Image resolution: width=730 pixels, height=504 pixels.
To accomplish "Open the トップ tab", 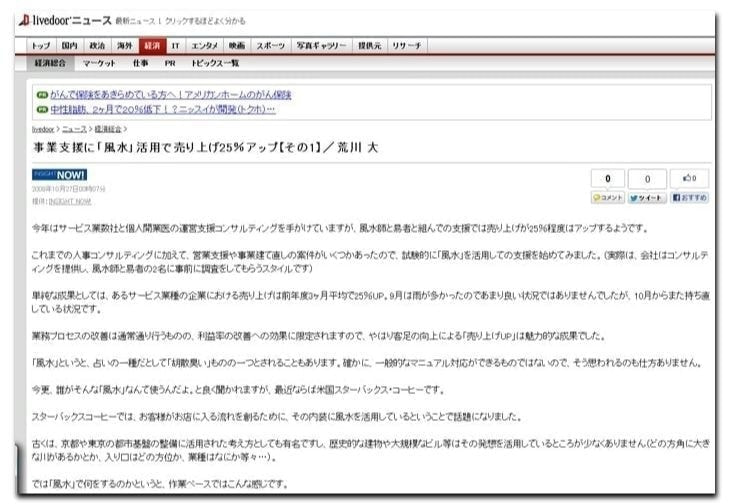I will pos(41,46).
